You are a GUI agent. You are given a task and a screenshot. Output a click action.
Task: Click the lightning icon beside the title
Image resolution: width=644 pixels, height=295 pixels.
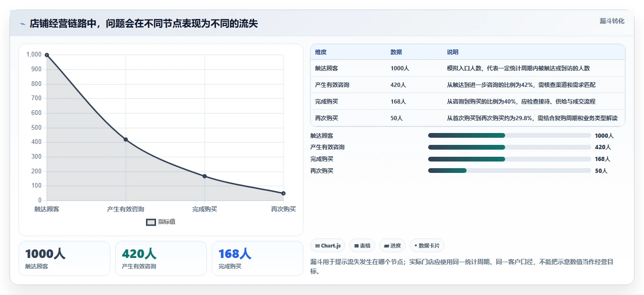pyautogui.click(x=23, y=24)
